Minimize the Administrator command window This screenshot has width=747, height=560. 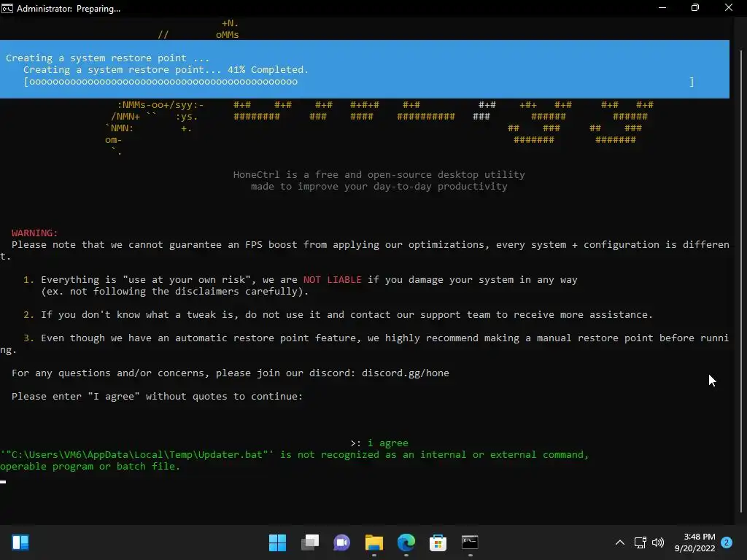tap(662, 8)
